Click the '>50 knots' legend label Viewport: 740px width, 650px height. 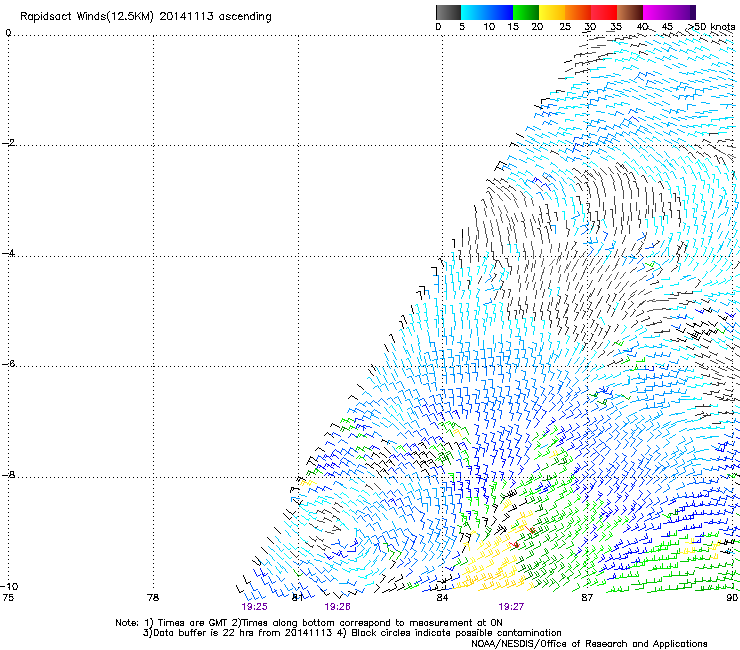712,27
